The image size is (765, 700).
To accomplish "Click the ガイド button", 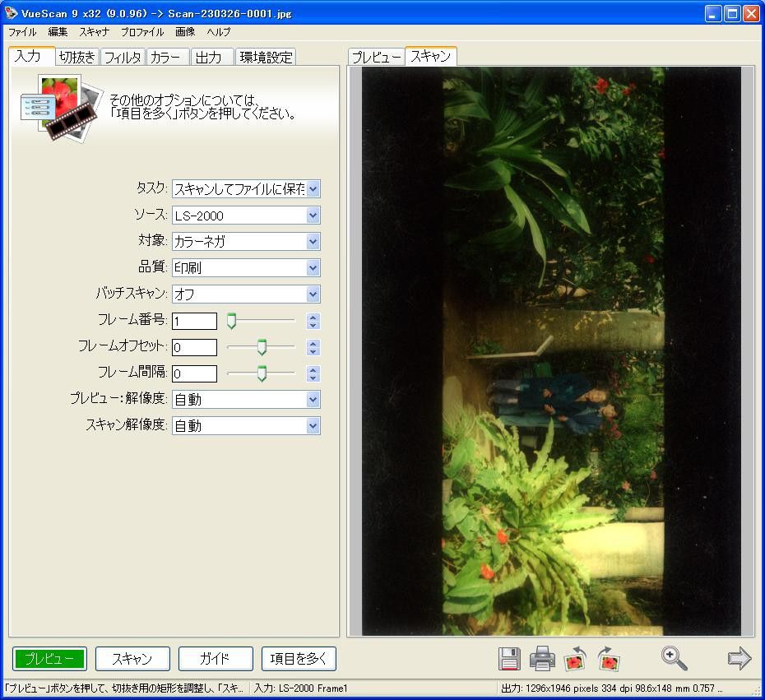I will 216,659.
